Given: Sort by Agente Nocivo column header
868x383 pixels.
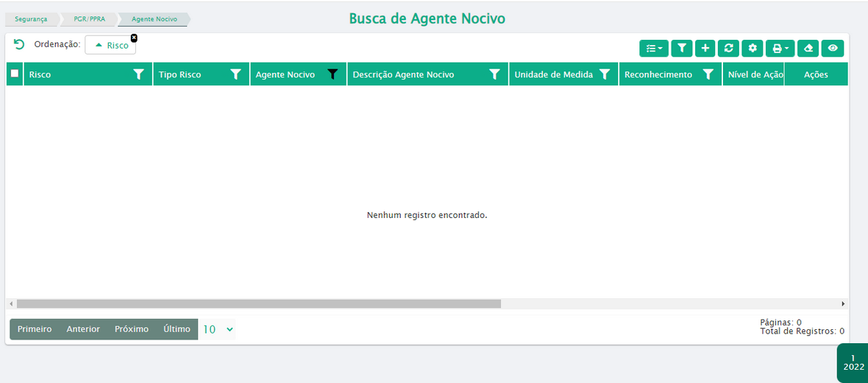Looking at the screenshot, I should point(285,75).
